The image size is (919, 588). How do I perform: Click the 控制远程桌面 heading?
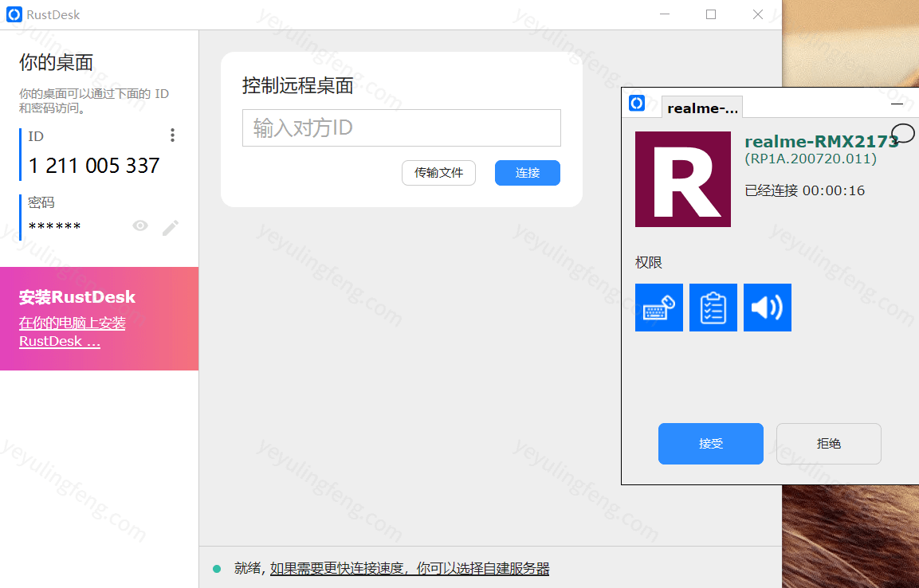[x=298, y=85]
